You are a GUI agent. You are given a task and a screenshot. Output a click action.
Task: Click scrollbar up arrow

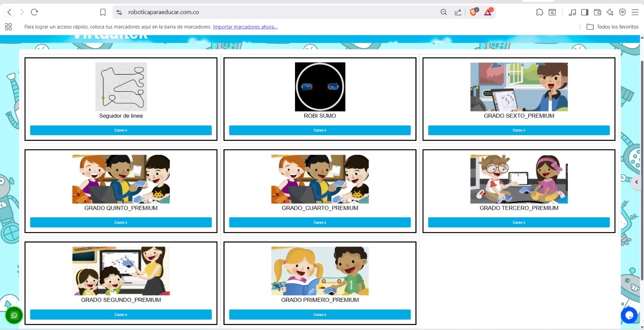(642, 37)
